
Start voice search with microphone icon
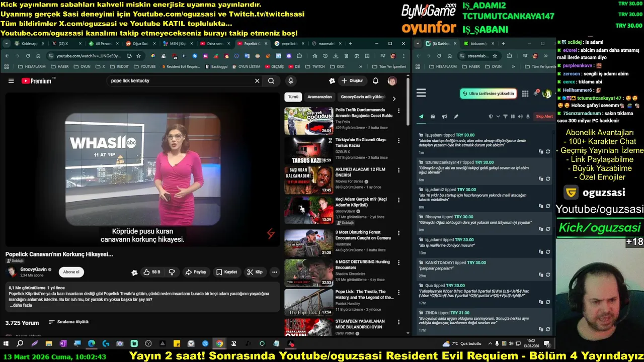(290, 80)
